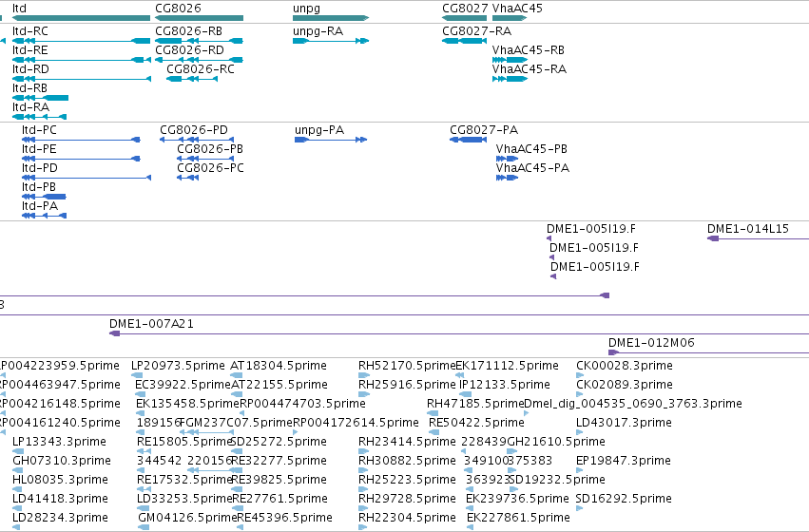Click the CG8026 gene label
This screenshot has width=809, height=532.
[178, 9]
